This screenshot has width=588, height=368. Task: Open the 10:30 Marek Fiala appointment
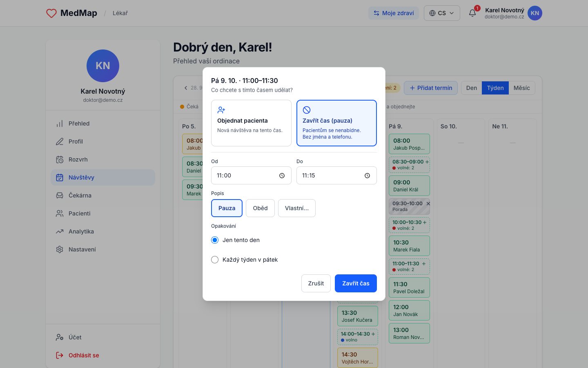click(409, 246)
